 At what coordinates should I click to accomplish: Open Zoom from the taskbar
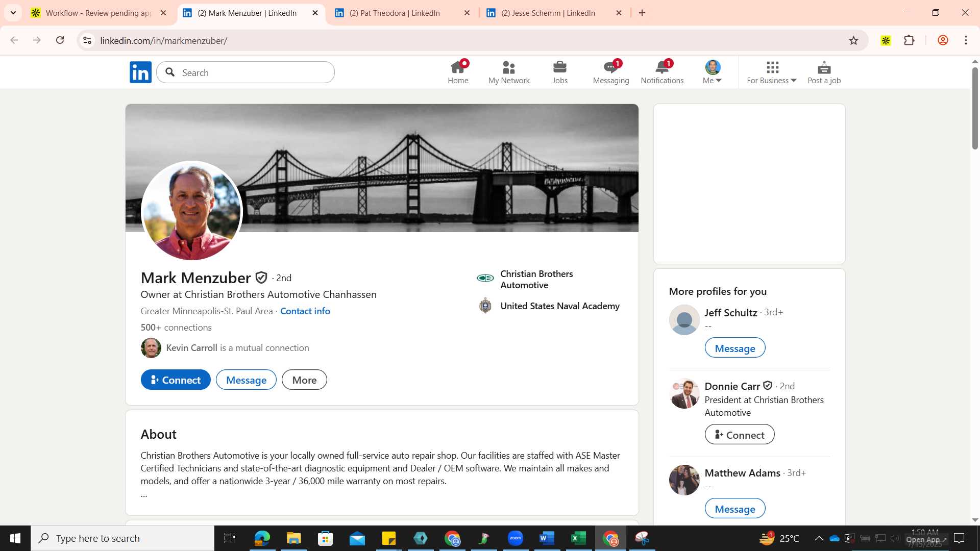pyautogui.click(x=515, y=538)
